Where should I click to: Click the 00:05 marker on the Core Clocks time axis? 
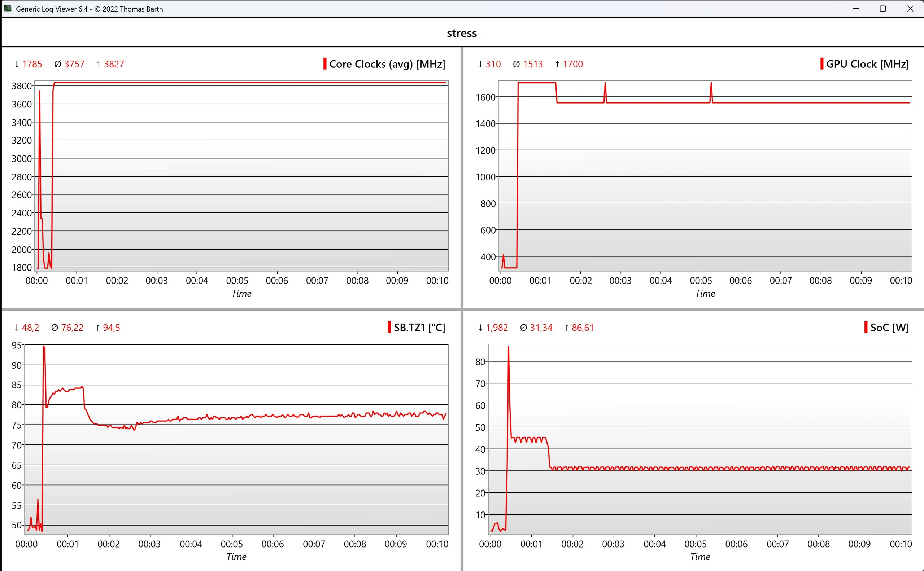click(237, 281)
